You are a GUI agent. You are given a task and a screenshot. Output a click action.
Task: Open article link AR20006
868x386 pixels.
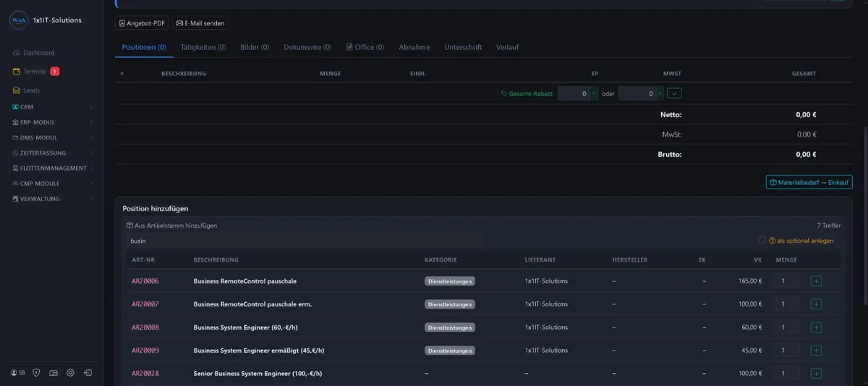(145, 281)
